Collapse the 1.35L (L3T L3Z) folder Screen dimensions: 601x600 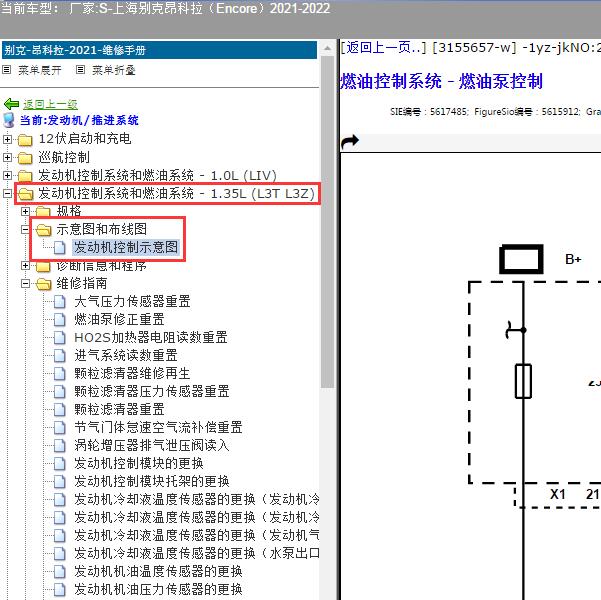pos(7,194)
